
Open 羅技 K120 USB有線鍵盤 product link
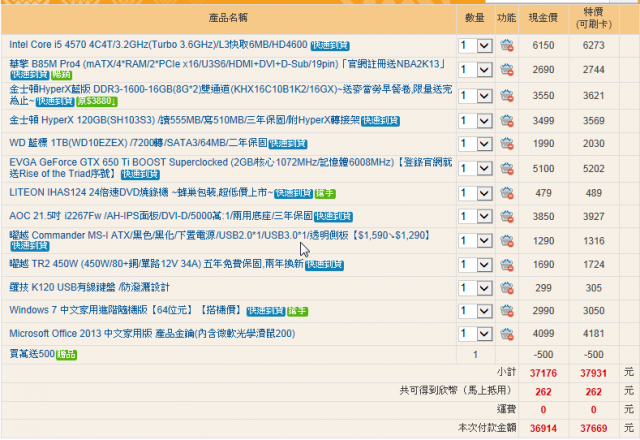coord(89,287)
